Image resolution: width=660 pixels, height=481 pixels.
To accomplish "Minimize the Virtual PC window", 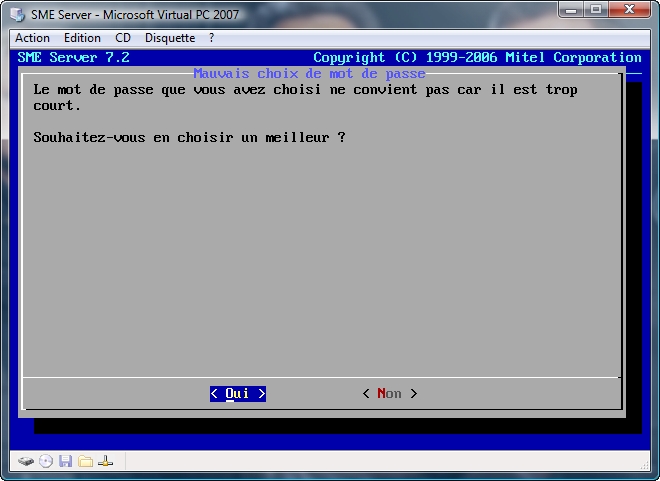I will tap(571, 9).
